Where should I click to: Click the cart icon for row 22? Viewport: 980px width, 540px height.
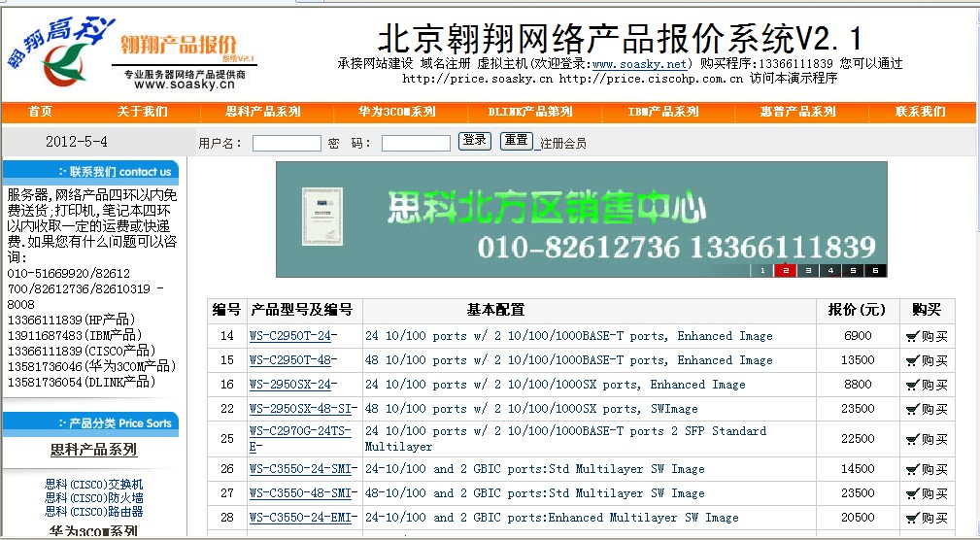[913, 410]
